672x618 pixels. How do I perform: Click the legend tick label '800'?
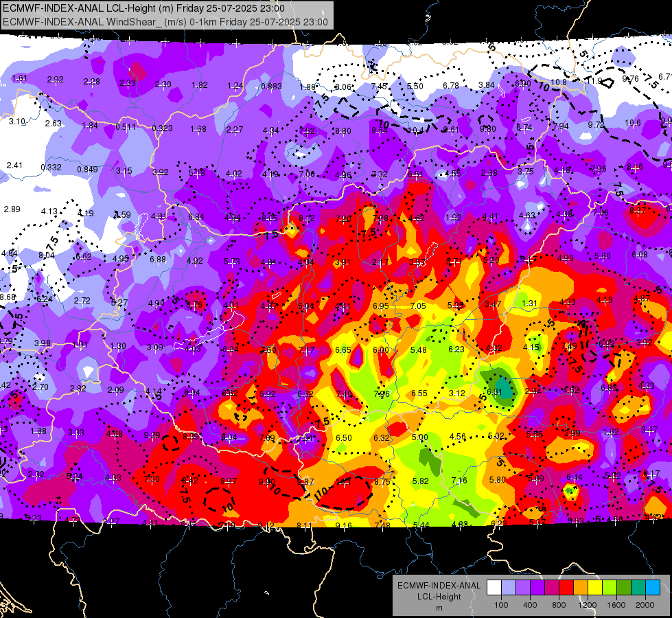coord(559,605)
